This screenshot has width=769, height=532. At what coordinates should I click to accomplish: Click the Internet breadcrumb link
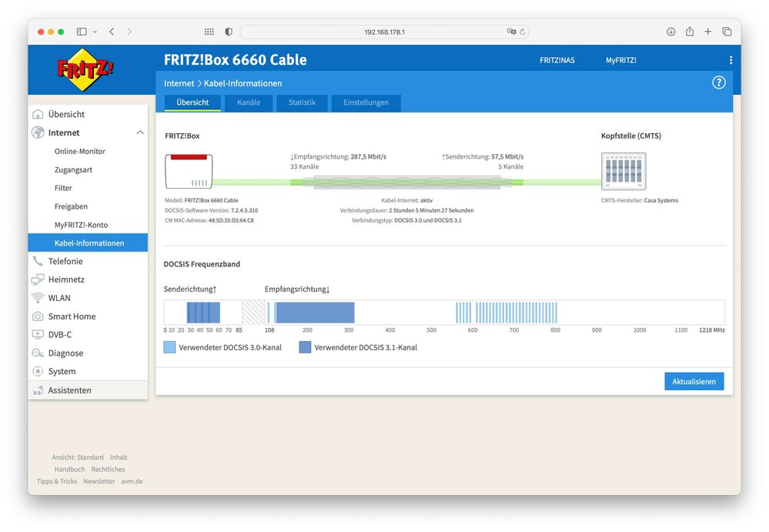[x=179, y=83]
